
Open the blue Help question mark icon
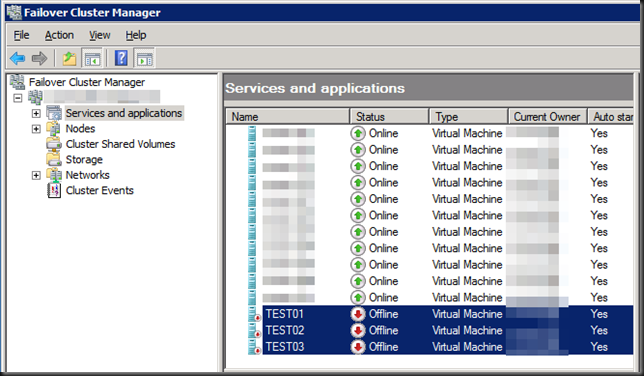(121, 58)
